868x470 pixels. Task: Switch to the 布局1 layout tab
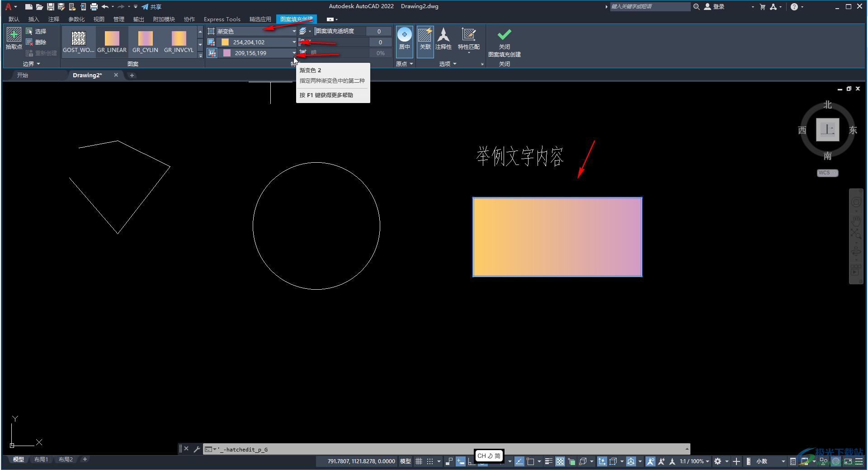(41, 460)
